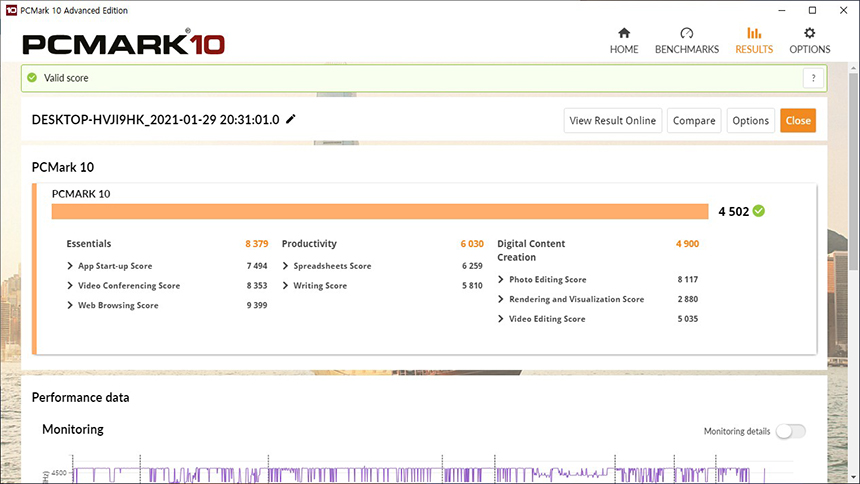Screen dimensions: 860x484
Task: Click the result name DESKTOP-HVJI9HK text
Action: [x=156, y=120]
